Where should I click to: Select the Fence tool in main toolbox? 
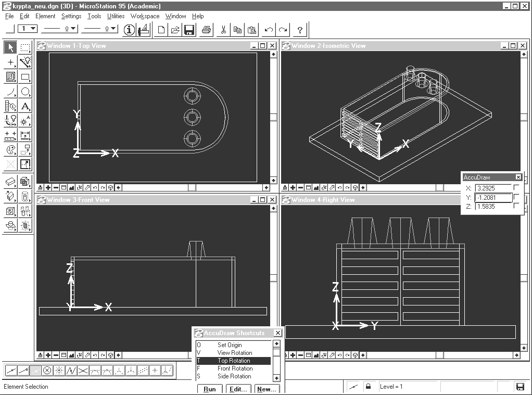click(25, 47)
